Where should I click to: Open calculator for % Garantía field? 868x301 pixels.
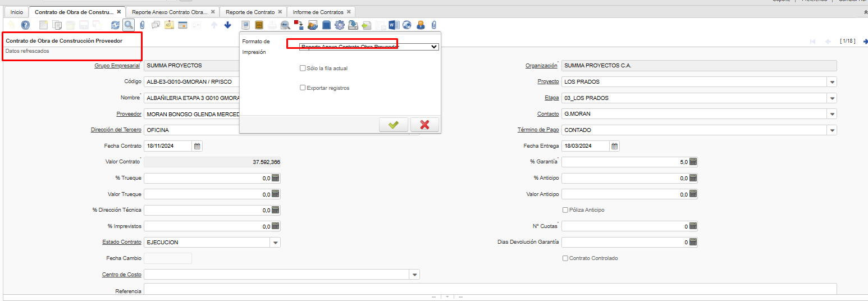tap(693, 162)
